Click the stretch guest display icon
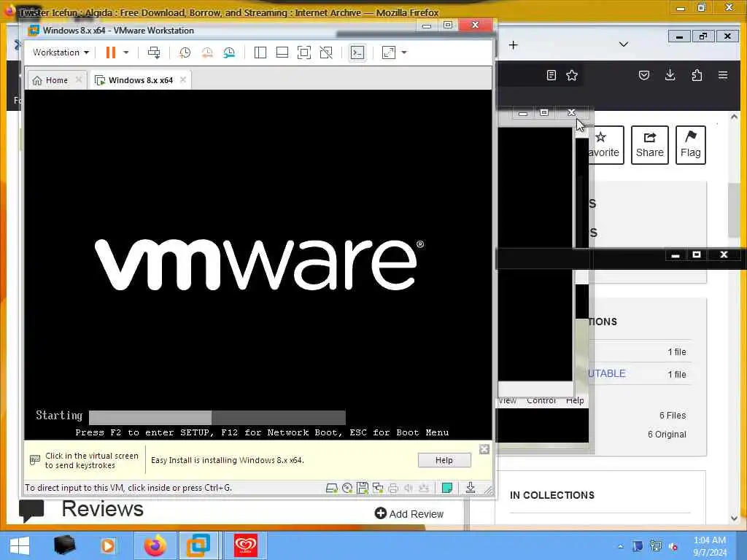The width and height of the screenshot is (747, 560). (389, 52)
